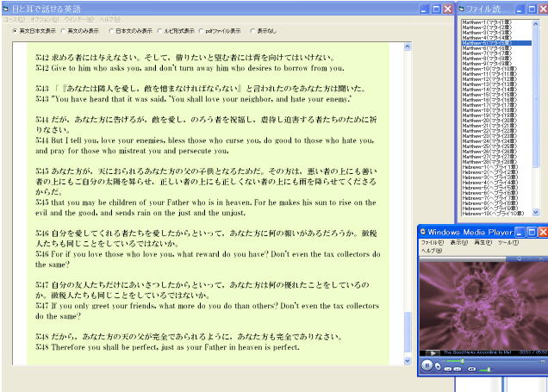Select 日本文のみ表示 radio option
The width and height of the screenshot is (548, 392).
click(x=131, y=31)
